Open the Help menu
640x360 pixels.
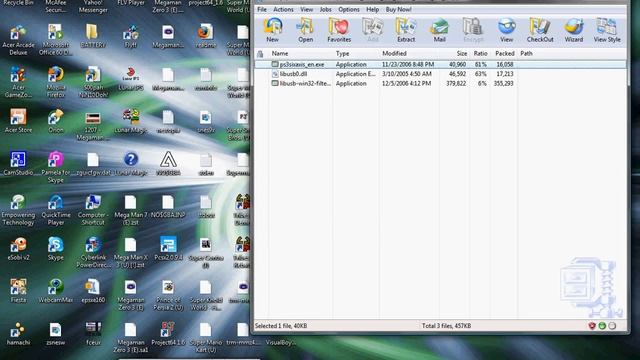(x=372, y=9)
